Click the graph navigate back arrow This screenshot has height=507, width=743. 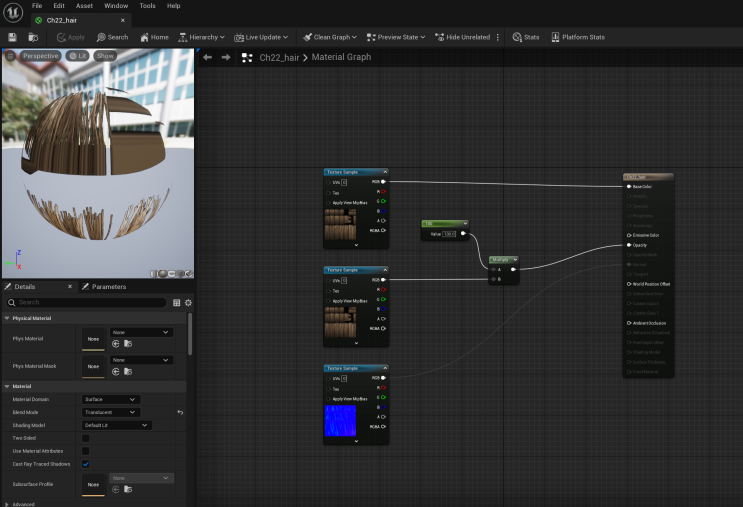point(207,57)
